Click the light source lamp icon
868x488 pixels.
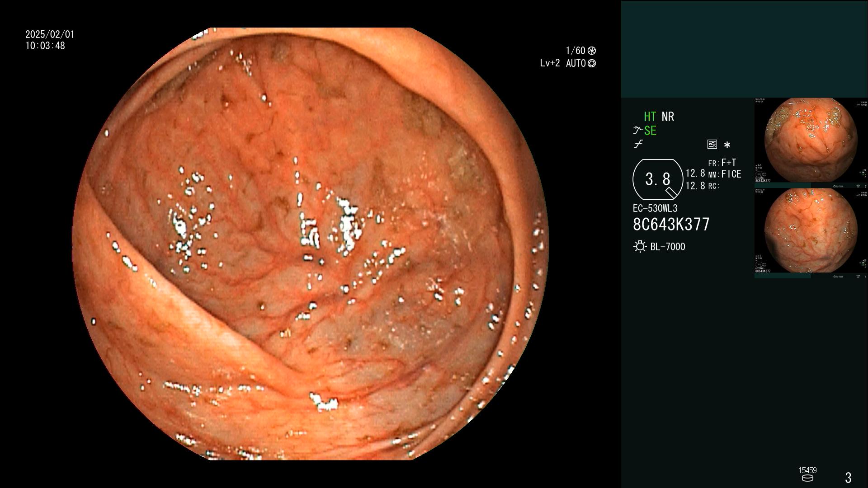[640, 247]
